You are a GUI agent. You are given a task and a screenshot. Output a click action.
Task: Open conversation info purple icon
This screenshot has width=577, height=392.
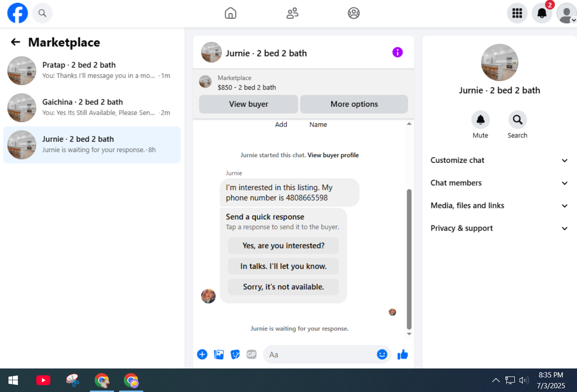tap(398, 52)
